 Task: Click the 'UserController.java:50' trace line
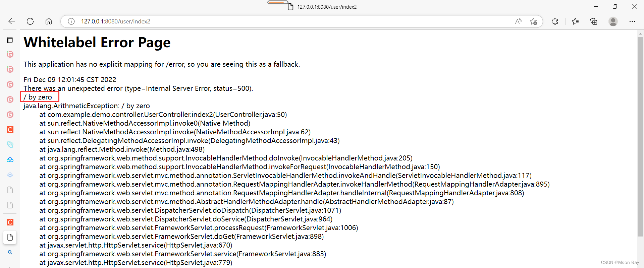click(x=163, y=115)
